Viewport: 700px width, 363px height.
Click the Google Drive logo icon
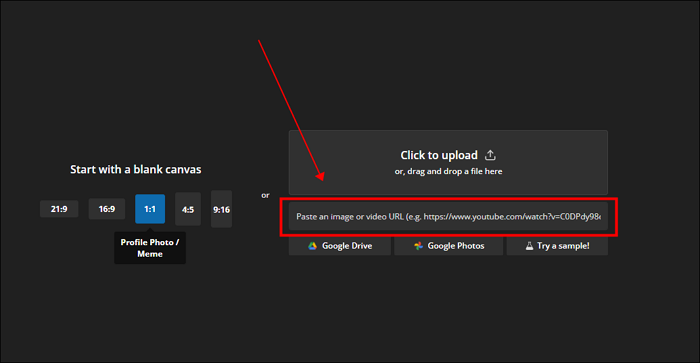coord(312,246)
